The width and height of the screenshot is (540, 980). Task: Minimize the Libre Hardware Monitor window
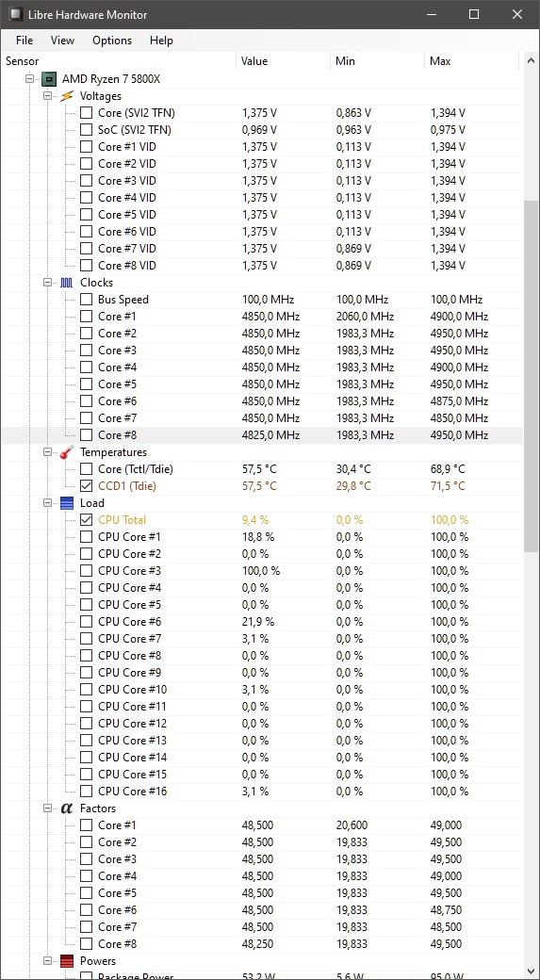coord(432,14)
